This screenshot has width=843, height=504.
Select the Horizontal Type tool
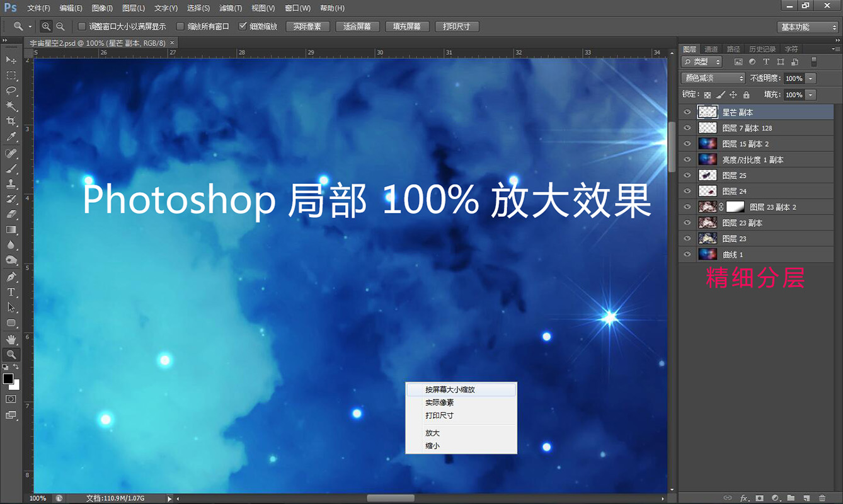coord(11,292)
